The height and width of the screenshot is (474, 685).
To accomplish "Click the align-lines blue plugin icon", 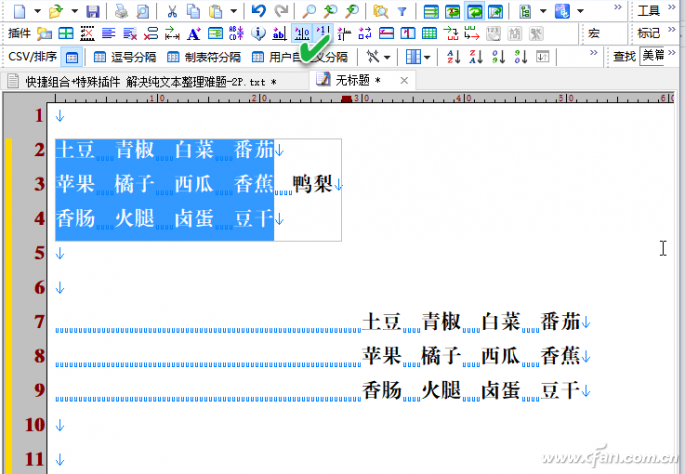I will [x=108, y=33].
